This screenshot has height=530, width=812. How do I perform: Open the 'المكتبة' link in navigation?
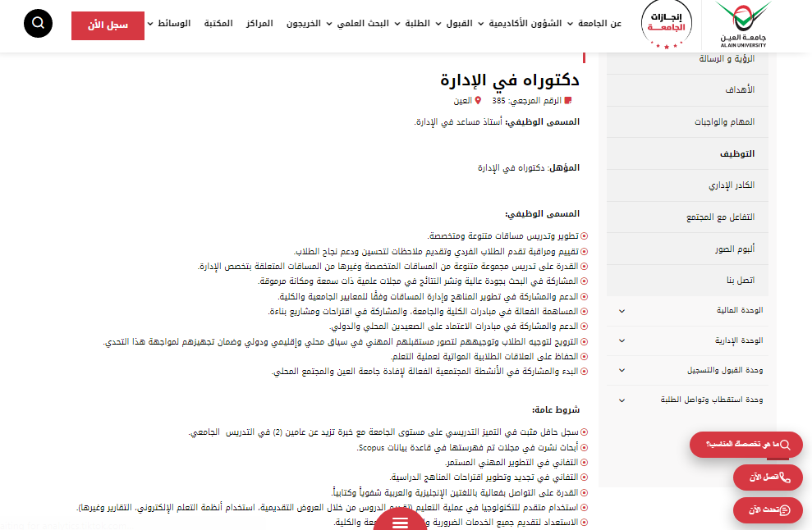coord(218,24)
